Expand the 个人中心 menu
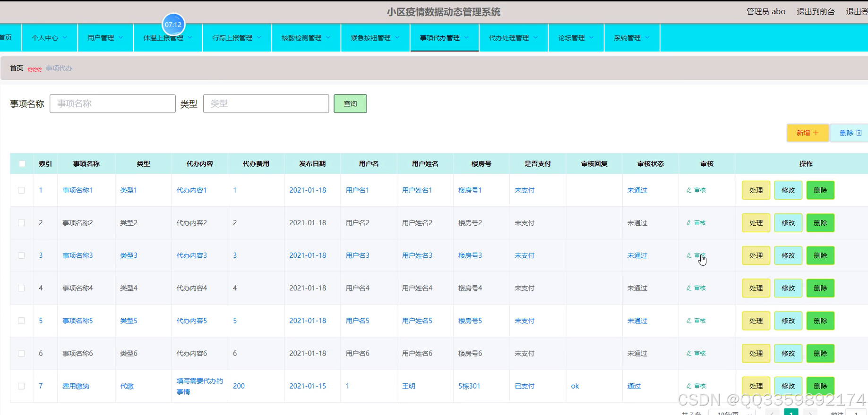Viewport: 868px width, 415px height. click(50, 38)
